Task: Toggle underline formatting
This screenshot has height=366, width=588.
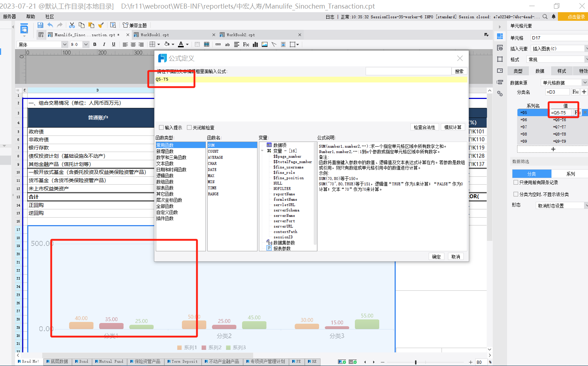Action: 114,44
